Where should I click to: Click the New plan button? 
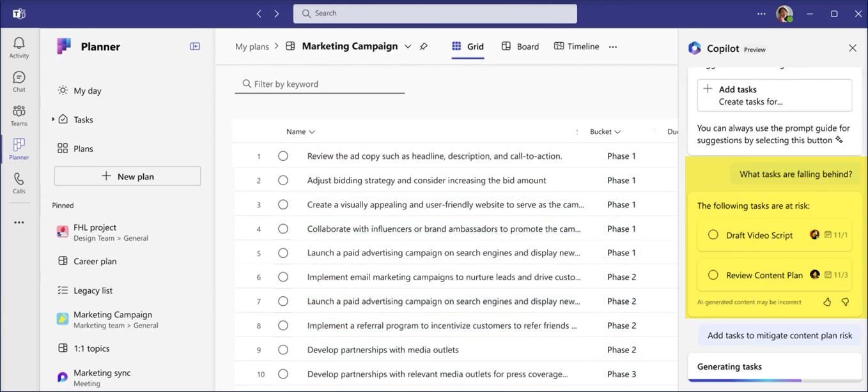(x=127, y=176)
